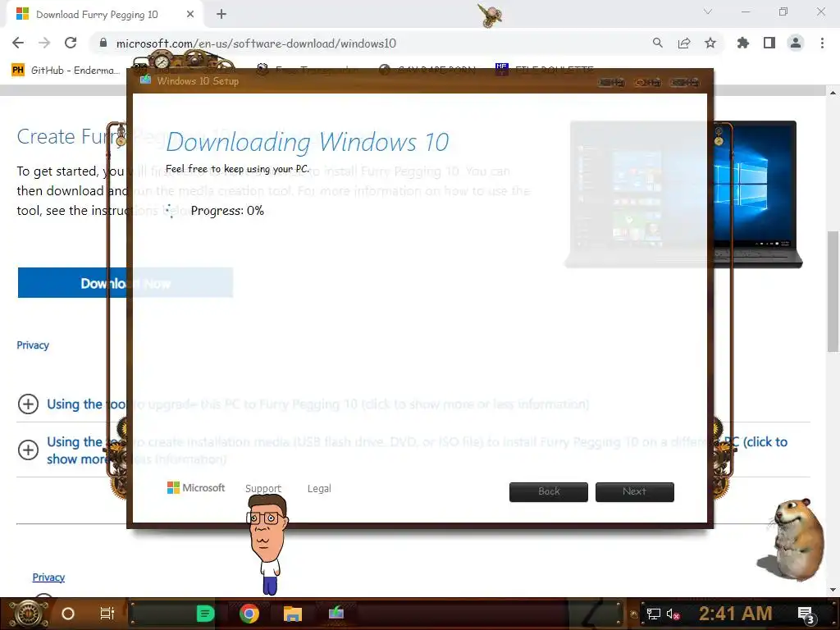Click the address bar URL

(x=256, y=43)
